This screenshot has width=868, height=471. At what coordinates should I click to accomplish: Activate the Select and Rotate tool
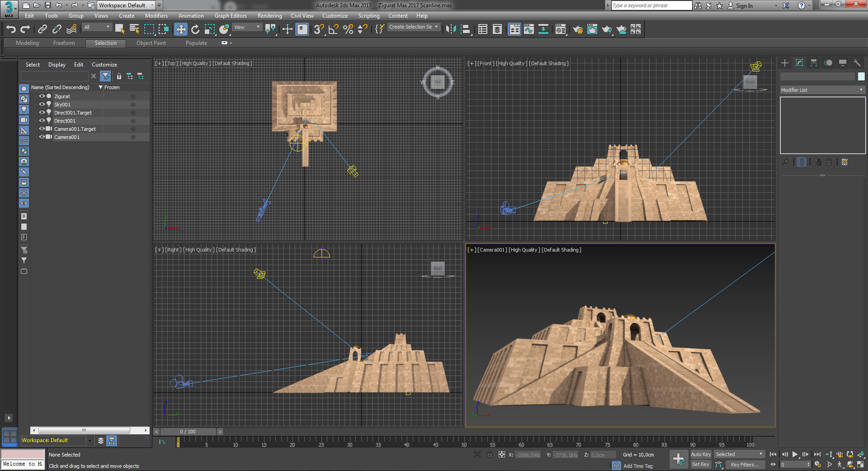(x=195, y=29)
